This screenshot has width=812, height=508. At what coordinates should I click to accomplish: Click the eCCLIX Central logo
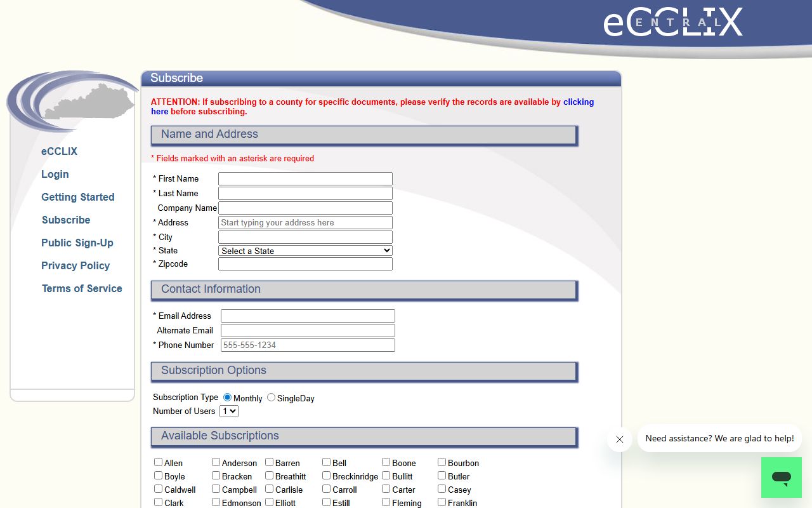pyautogui.click(x=672, y=22)
